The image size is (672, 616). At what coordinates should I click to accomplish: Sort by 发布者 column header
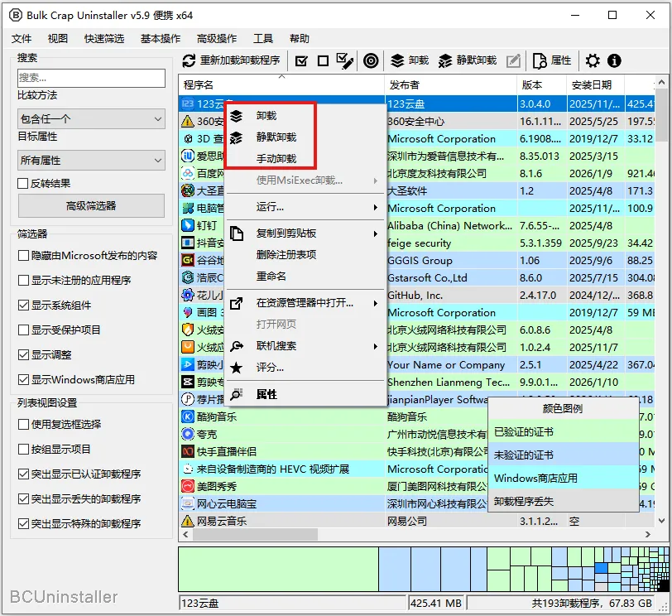pos(450,85)
